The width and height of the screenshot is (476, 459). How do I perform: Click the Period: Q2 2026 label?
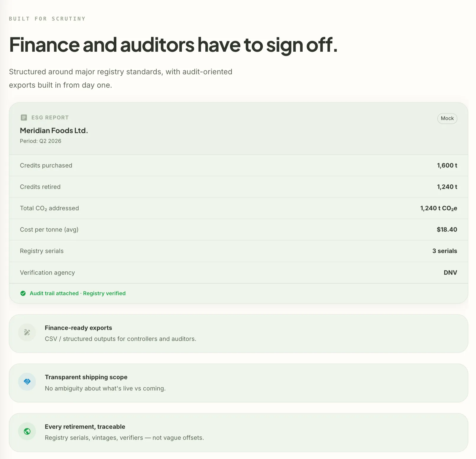click(x=41, y=141)
